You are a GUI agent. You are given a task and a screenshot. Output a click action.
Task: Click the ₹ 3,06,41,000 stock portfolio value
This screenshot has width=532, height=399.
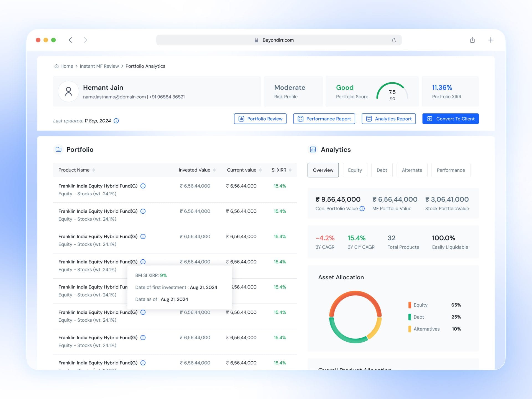[x=447, y=199]
